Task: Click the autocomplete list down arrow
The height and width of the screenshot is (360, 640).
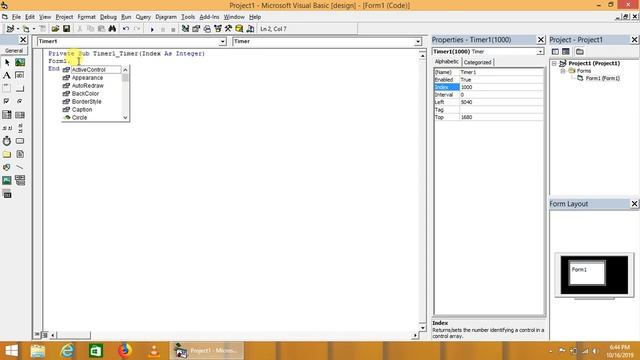Action: 125,118
